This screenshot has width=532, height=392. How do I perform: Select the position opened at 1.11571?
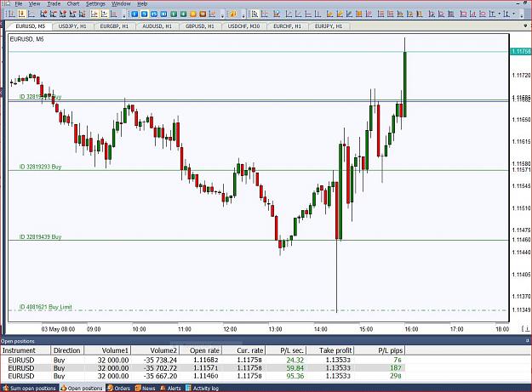[203, 368]
